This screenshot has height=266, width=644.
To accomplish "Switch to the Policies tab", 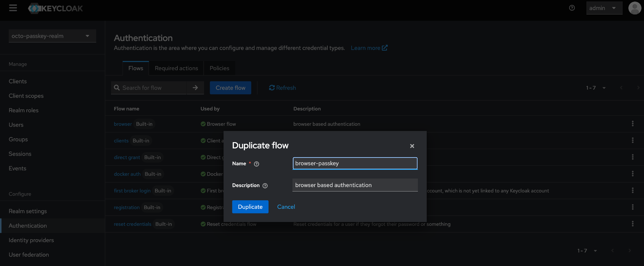I will coord(219,68).
